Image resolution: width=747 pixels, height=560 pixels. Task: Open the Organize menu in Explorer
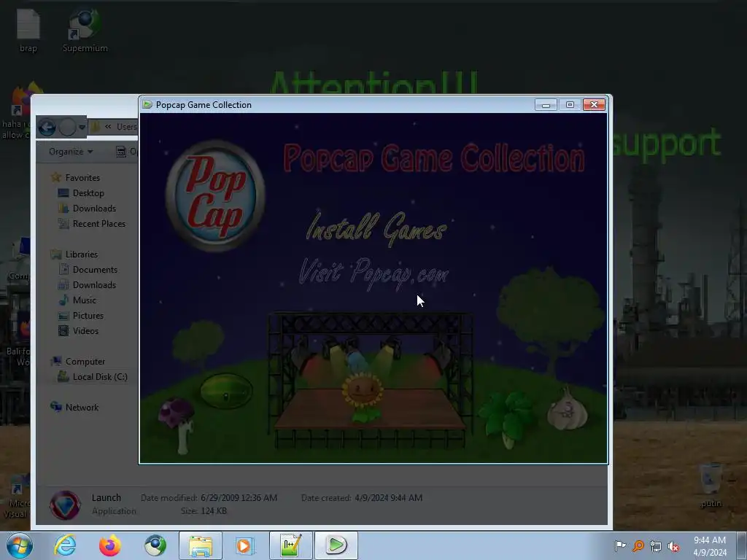coord(71,152)
